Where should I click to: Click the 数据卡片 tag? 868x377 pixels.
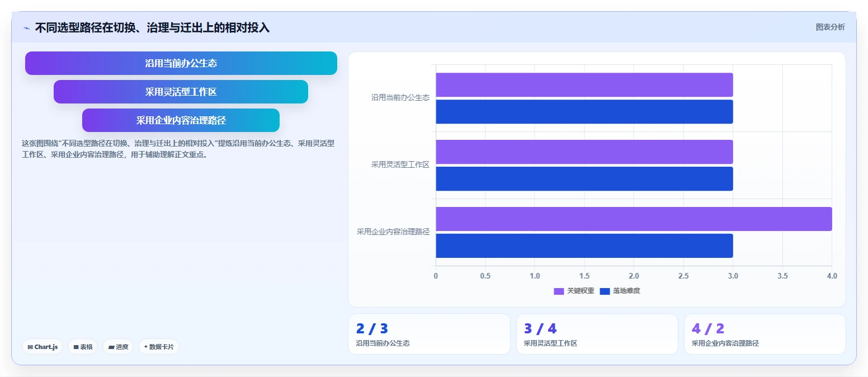tap(159, 347)
